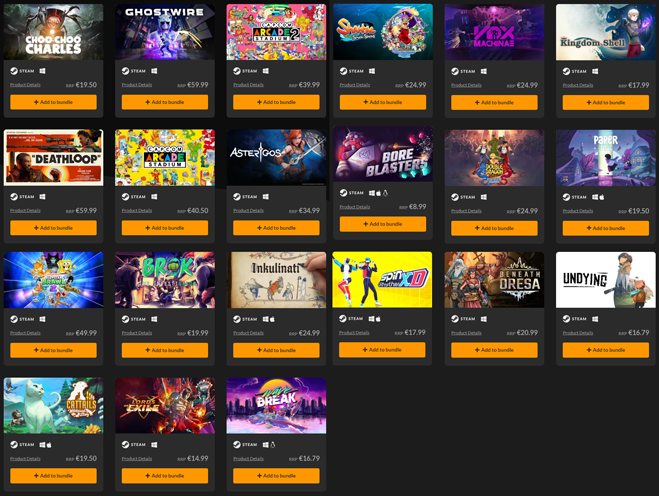Open Product Details for Kingdom Shell
This screenshot has width=659, height=496.
click(578, 85)
